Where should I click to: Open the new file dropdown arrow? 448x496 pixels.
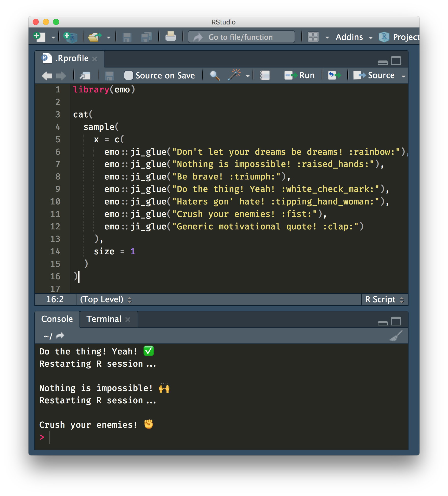coord(53,37)
